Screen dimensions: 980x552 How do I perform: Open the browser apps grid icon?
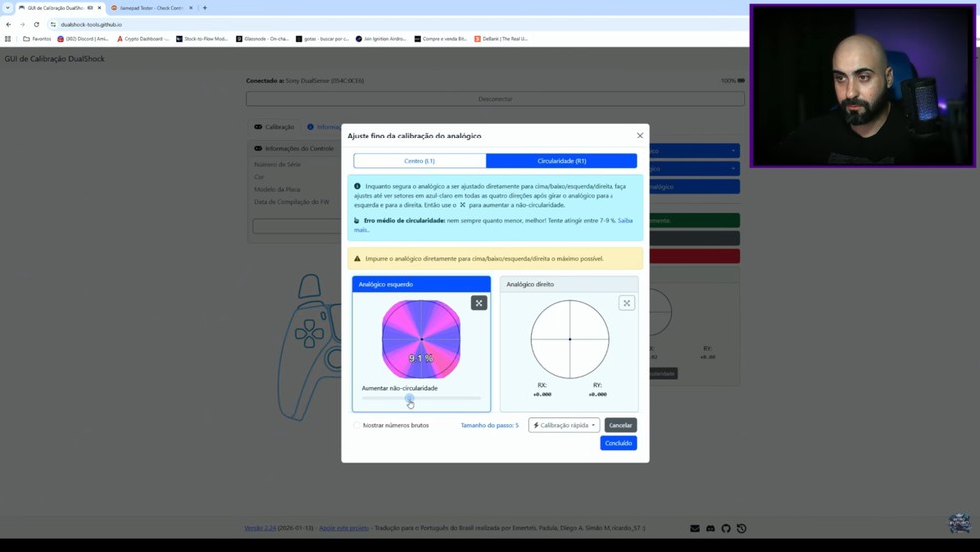tap(8, 39)
